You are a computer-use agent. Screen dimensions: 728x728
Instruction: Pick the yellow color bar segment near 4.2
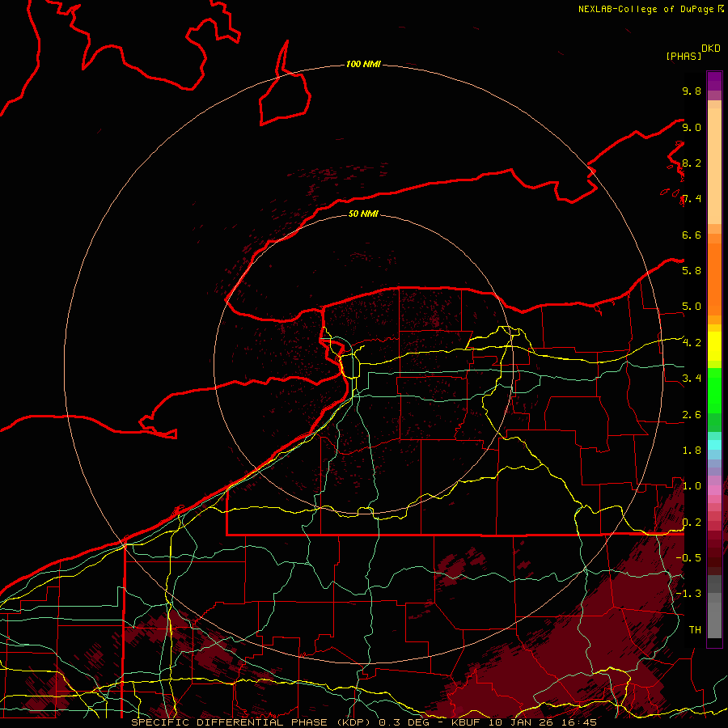tap(714, 344)
